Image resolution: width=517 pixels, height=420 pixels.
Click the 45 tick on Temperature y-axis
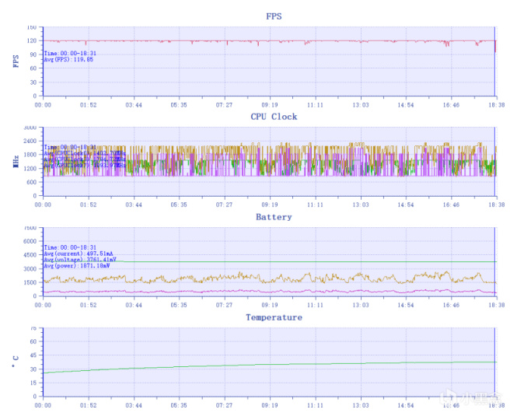click(x=33, y=355)
